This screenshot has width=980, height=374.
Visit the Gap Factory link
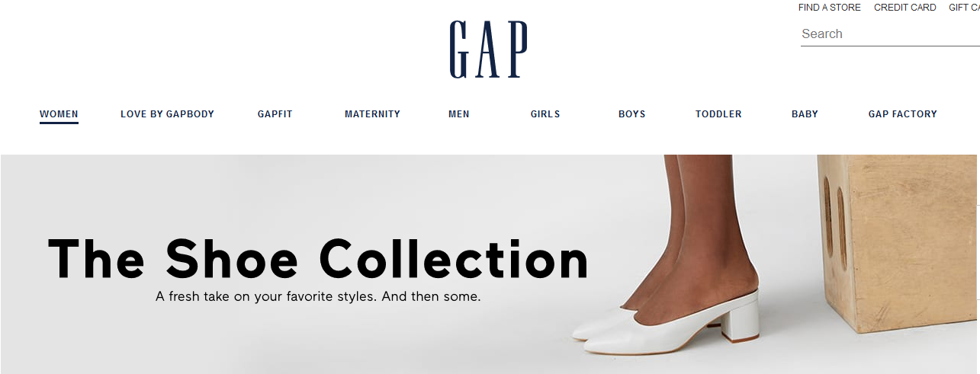pyautogui.click(x=903, y=114)
